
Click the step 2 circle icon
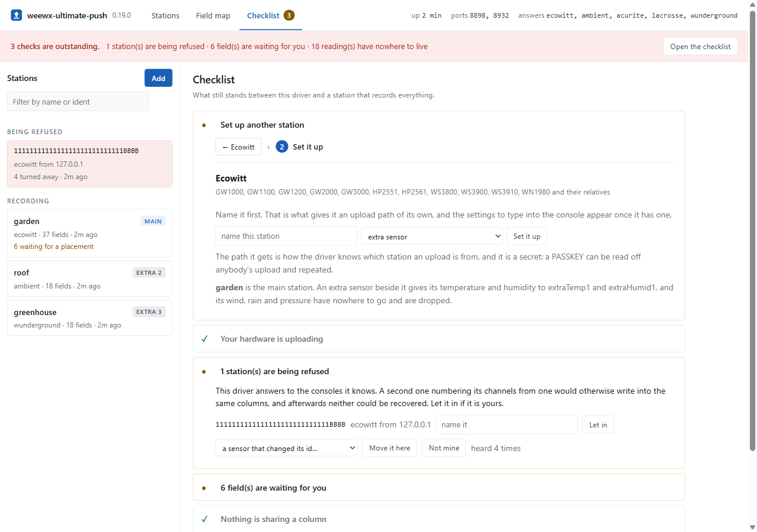pyautogui.click(x=282, y=147)
